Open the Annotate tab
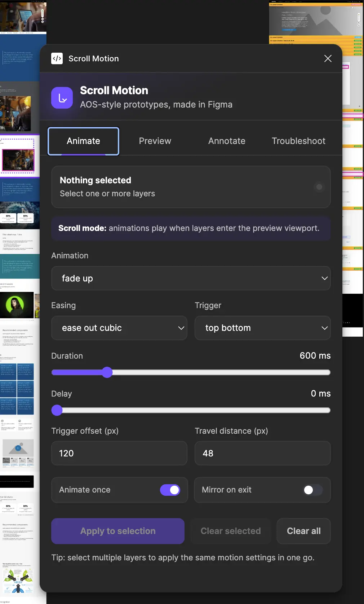 click(227, 141)
